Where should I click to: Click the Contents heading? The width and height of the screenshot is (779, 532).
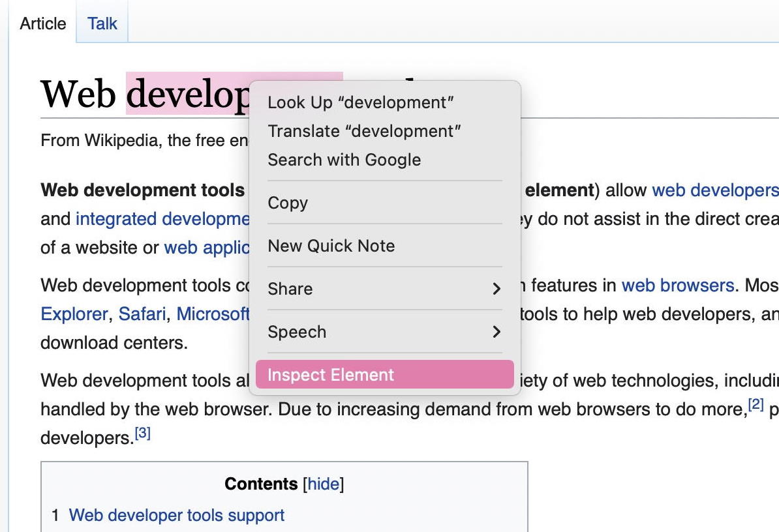click(x=261, y=484)
